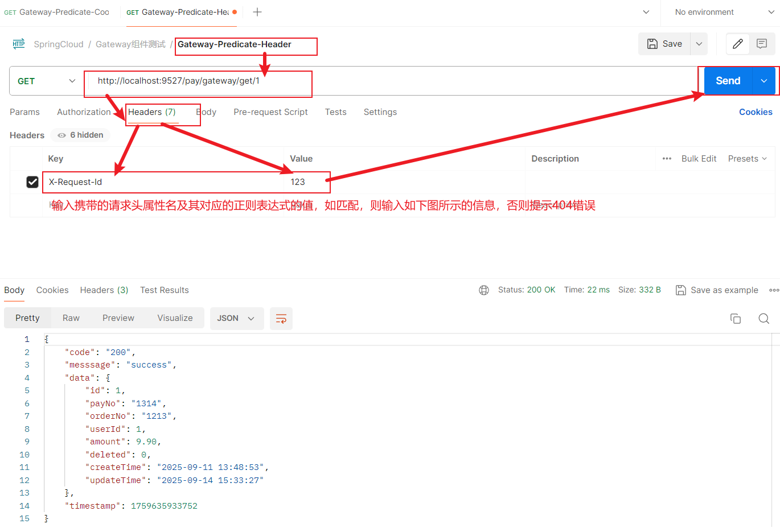Image resolution: width=780 pixels, height=532 pixels.
Task: Open the response Cookies tab
Action: pyautogui.click(x=52, y=290)
